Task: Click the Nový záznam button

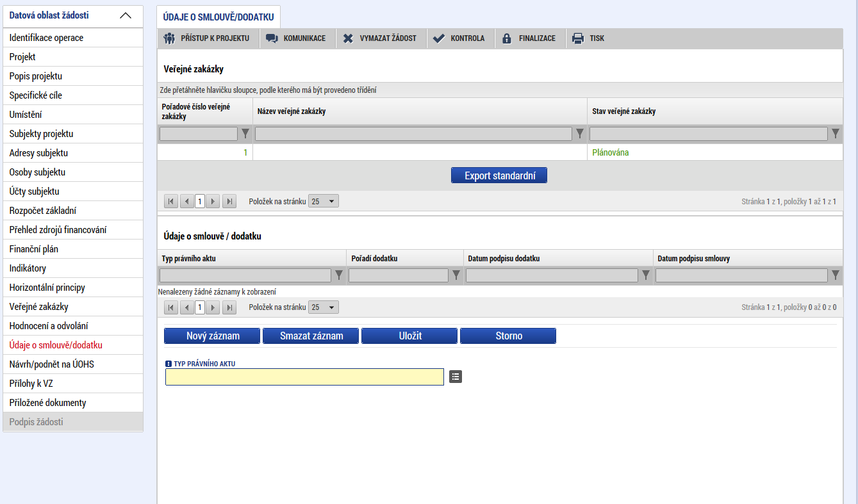Action: (x=212, y=336)
